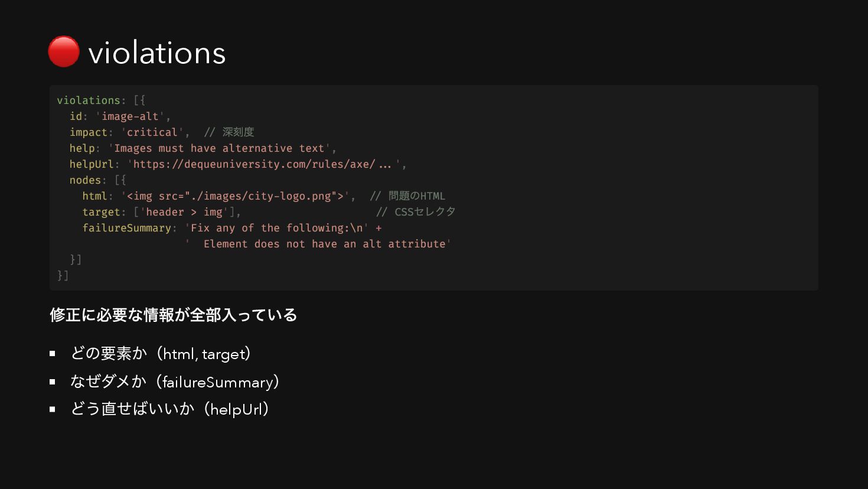Click the bullet "どの要素か（html, target）"
Image resolution: width=868 pixels, height=489 pixels.
point(161,354)
